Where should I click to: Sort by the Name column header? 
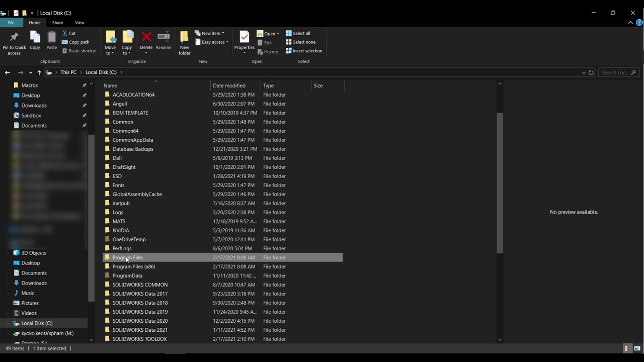[155, 85]
